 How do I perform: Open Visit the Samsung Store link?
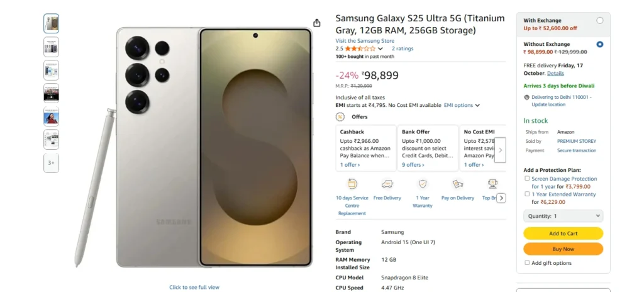365,41
